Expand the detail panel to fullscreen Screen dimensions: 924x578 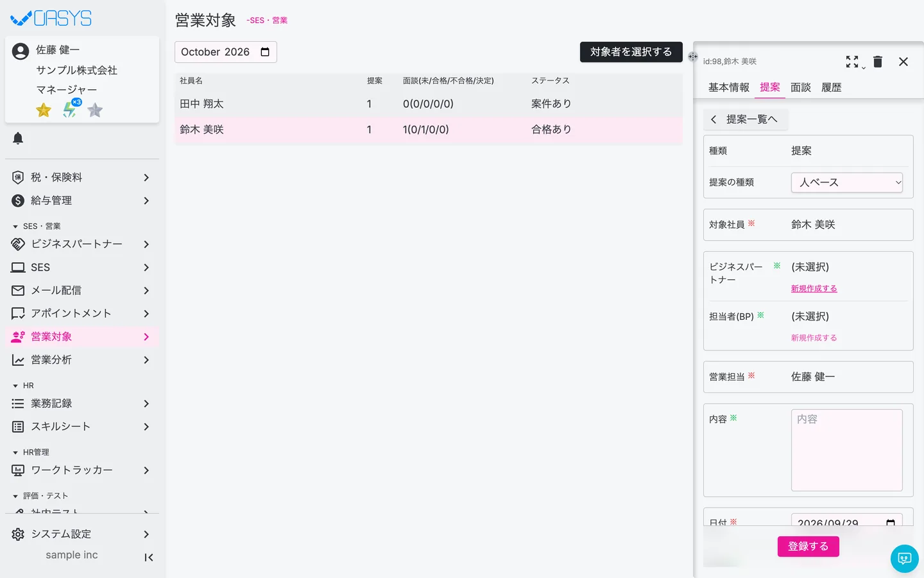(x=852, y=62)
